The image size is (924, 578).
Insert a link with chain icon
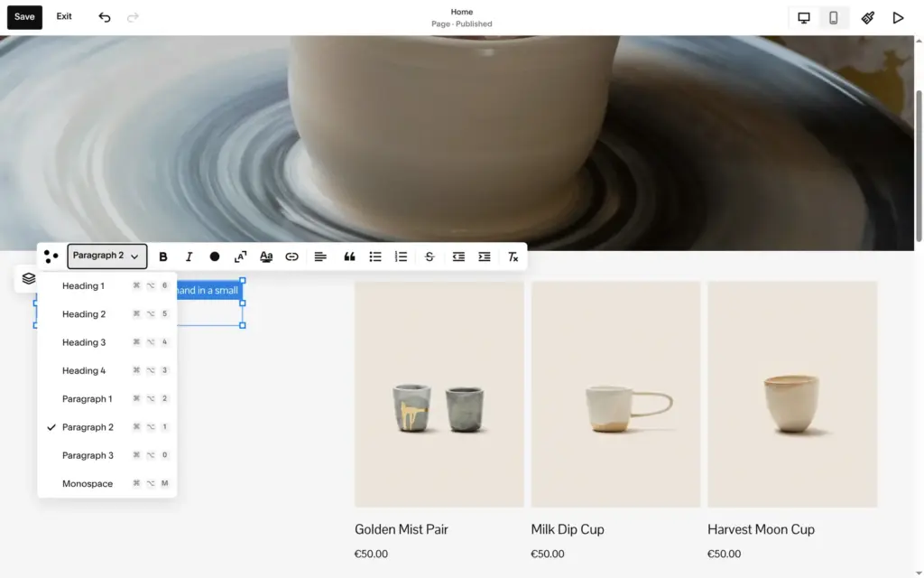[x=291, y=256]
